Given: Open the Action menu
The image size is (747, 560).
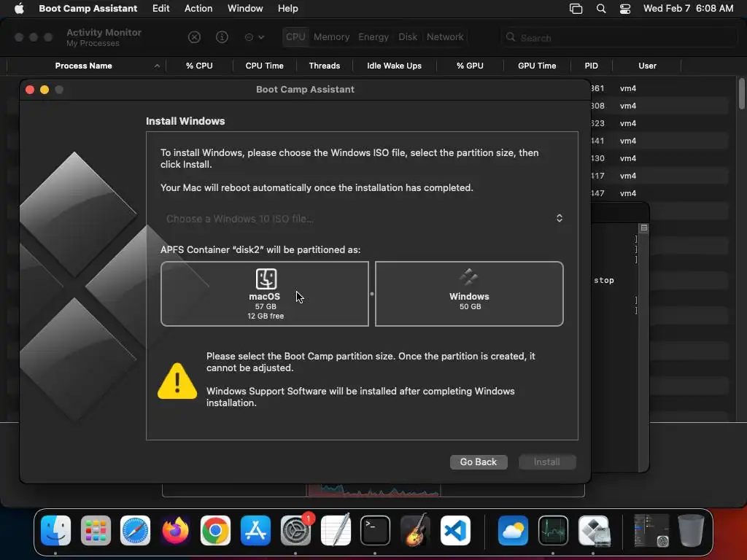Looking at the screenshot, I should tap(198, 8).
